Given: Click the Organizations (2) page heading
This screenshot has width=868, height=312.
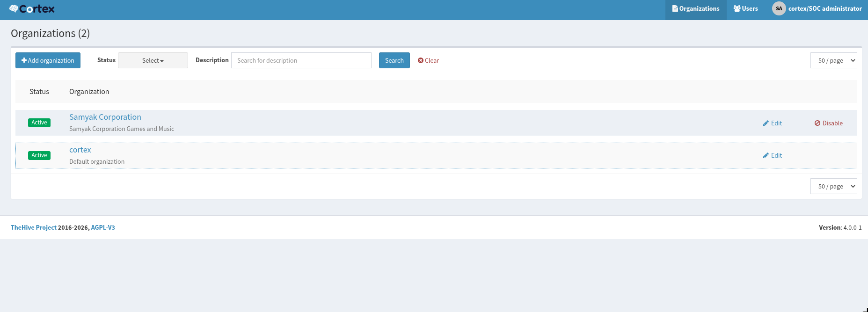Looking at the screenshot, I should [50, 33].
